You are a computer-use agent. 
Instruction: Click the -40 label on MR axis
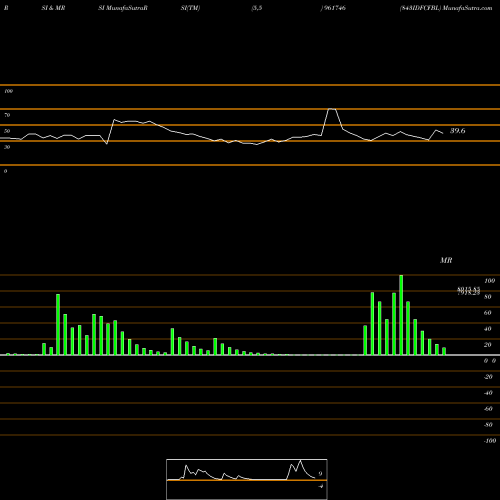[x=488, y=393]
